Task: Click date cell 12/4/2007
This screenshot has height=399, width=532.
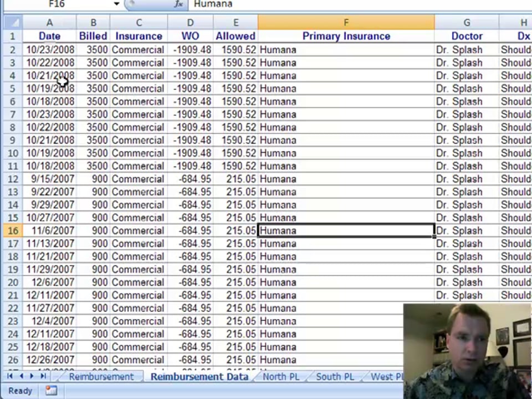Action: coord(49,321)
